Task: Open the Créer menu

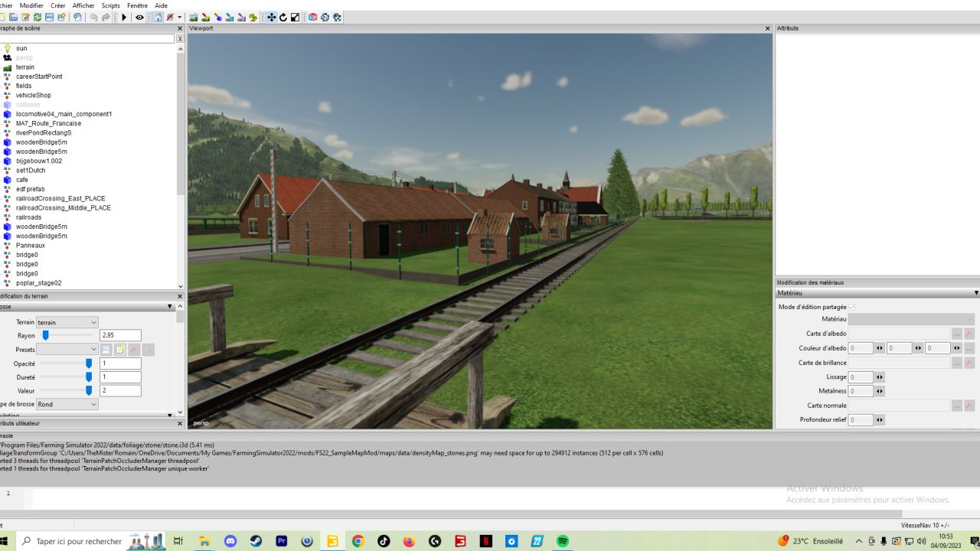Action: [58, 5]
